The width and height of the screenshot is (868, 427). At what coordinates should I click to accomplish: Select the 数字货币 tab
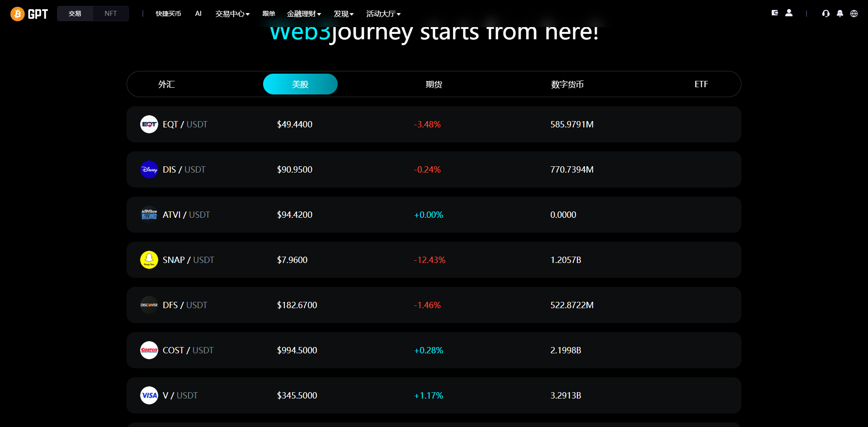[x=567, y=84]
